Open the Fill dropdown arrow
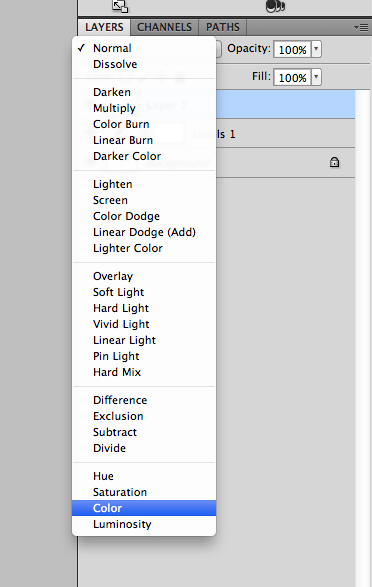The image size is (372, 587). 316,77
